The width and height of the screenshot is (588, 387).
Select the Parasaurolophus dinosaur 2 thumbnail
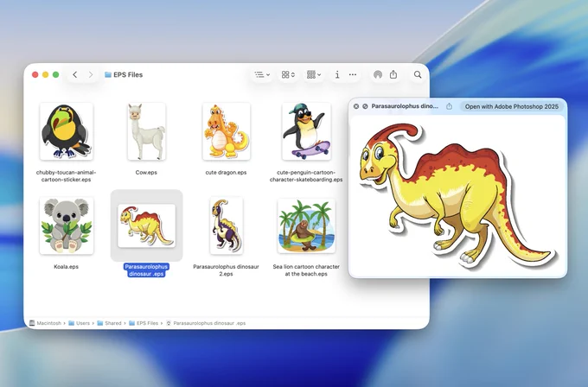227,225
